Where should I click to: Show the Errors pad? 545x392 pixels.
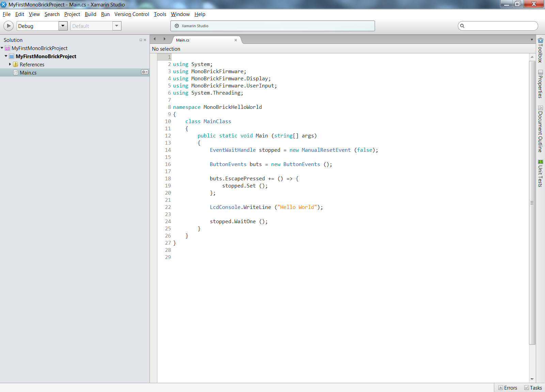point(508,388)
